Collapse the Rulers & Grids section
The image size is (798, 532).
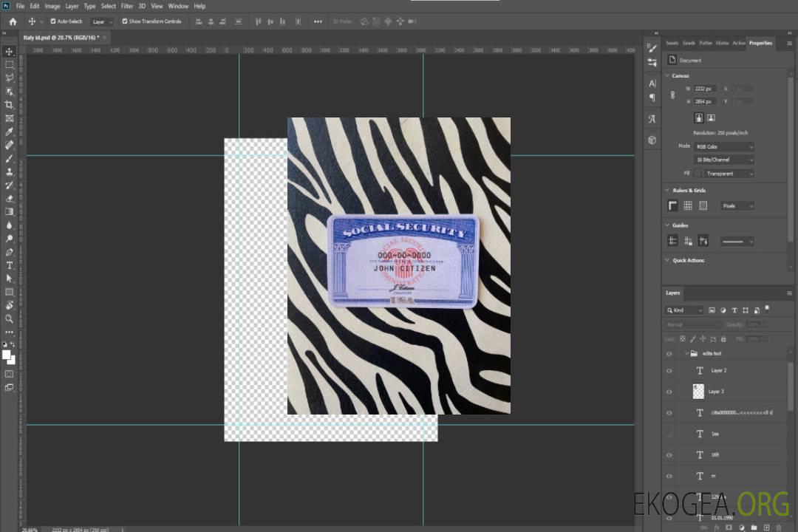667,190
